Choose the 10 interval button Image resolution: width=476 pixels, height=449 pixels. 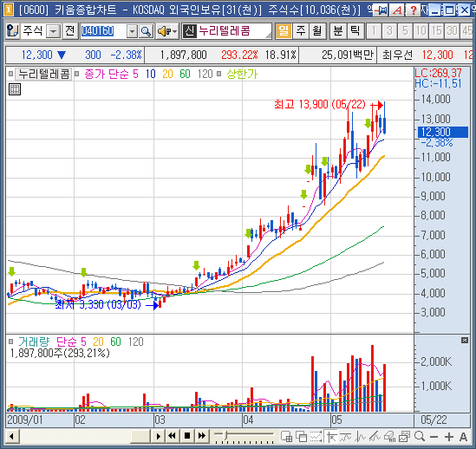(x=421, y=31)
